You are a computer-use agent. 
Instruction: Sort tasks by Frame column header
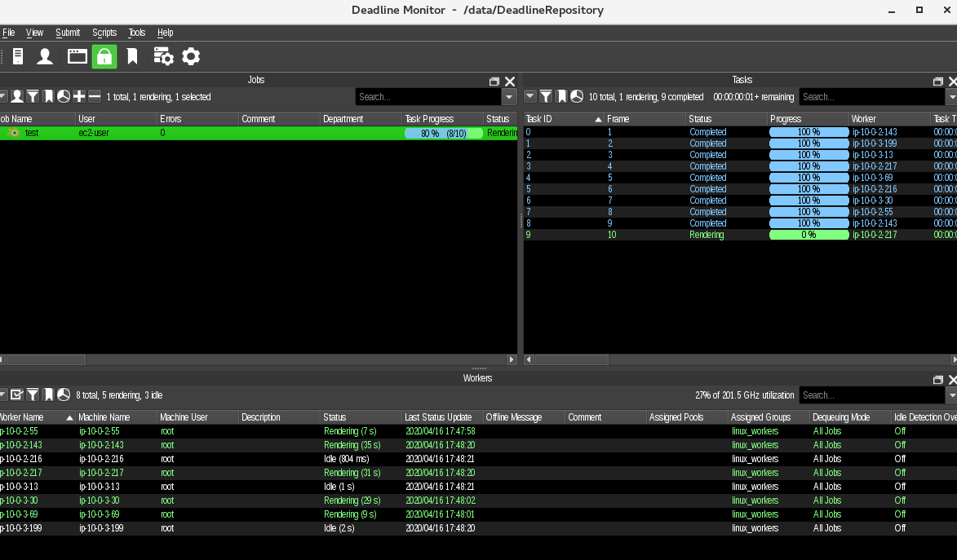tap(645, 119)
